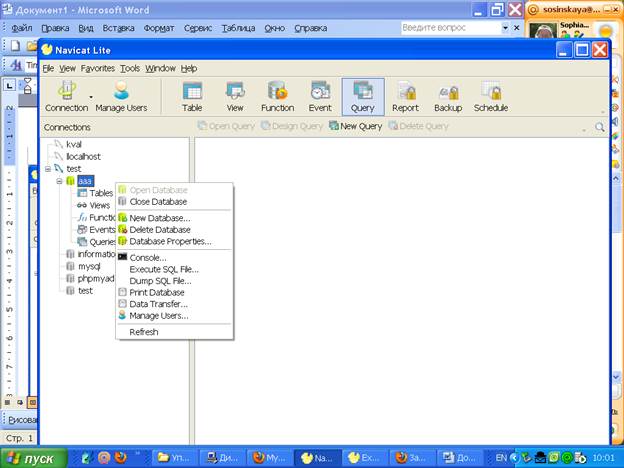Click Word help question input field
The image size is (624, 468).
tap(451, 28)
